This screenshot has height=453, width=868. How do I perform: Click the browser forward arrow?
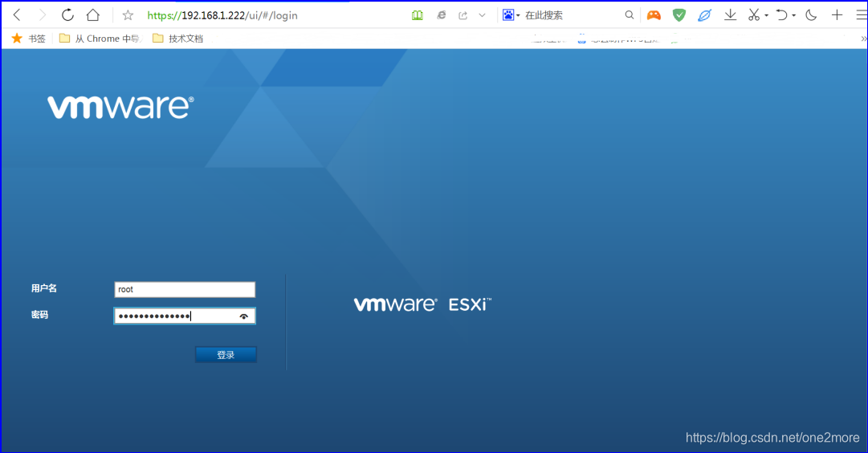(42, 15)
